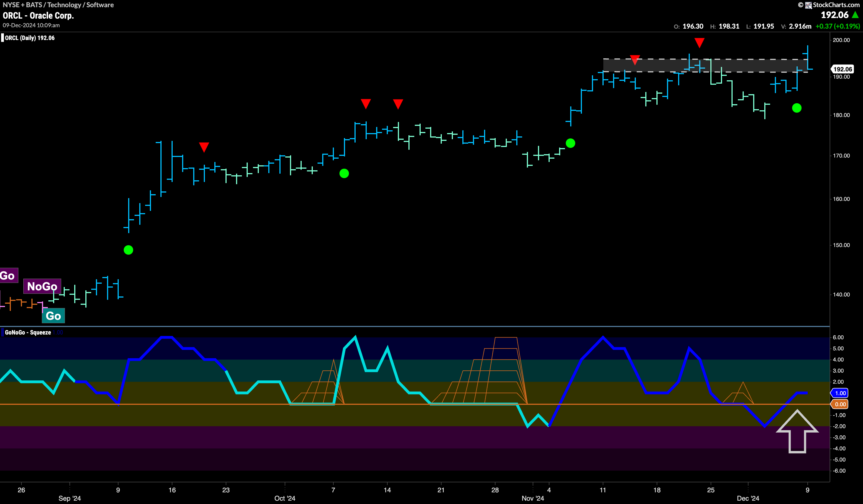
Task: Click the green circle signal in early October
Action: [344, 173]
